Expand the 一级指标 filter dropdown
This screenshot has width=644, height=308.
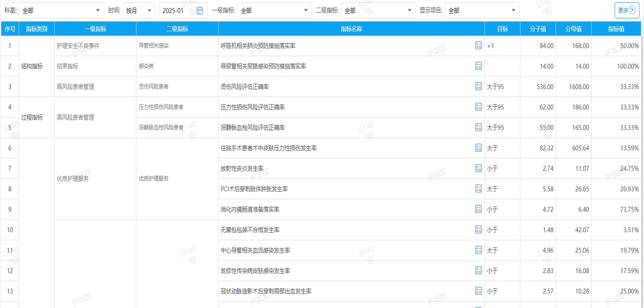point(274,11)
